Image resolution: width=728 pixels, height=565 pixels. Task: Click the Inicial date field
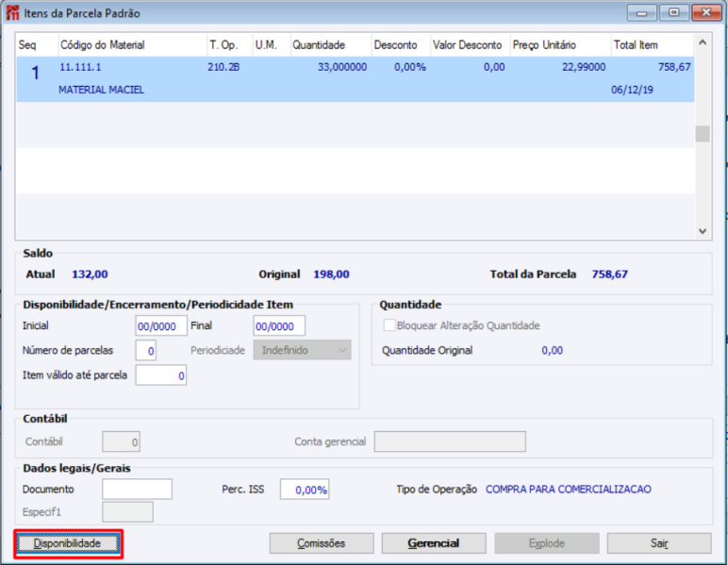pyautogui.click(x=161, y=326)
